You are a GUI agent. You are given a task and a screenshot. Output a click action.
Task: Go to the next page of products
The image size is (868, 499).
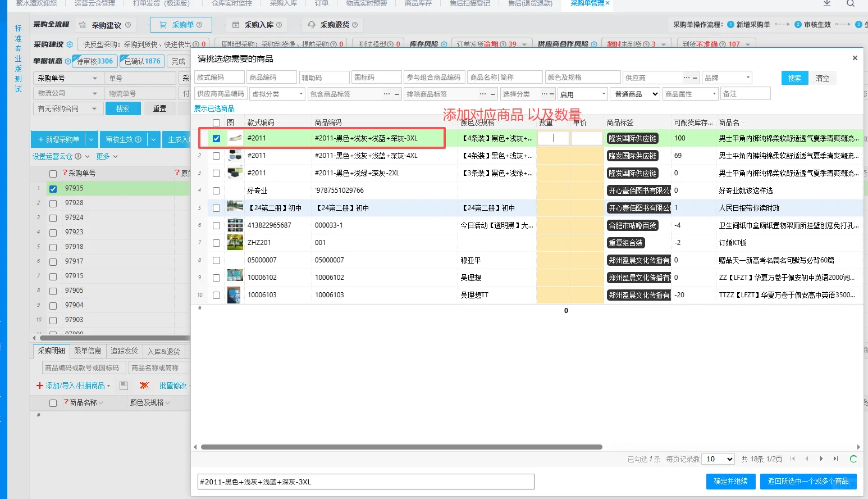[821, 459]
